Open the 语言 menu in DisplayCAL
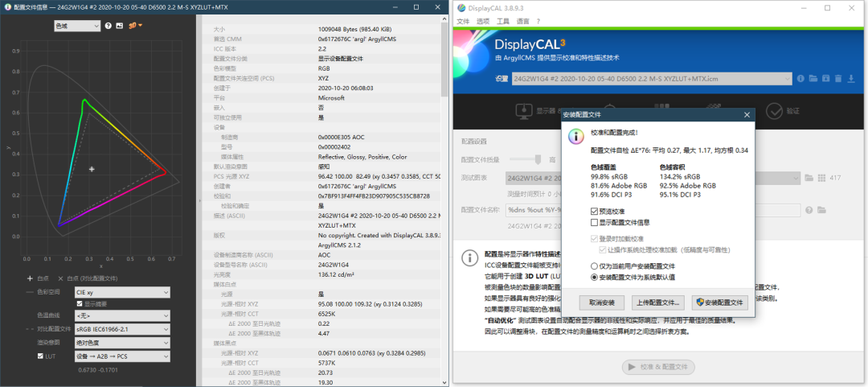The width and height of the screenshot is (868, 387). pos(522,21)
